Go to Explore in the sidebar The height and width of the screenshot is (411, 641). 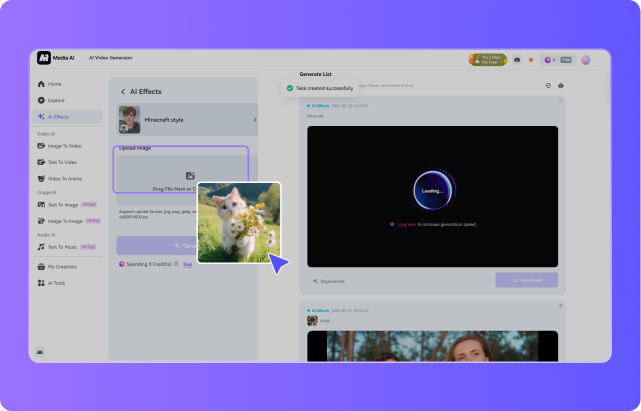57,100
